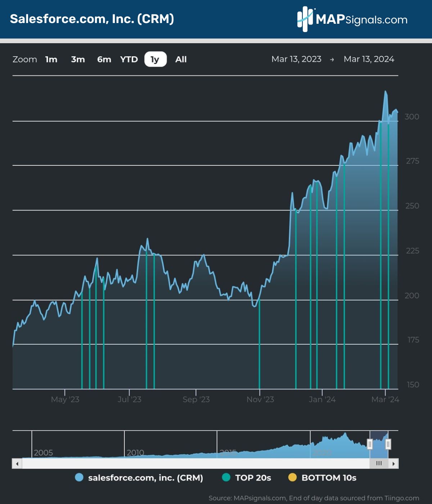Click the 2005 label in the navigator
The height and width of the screenshot is (504, 432).
click(43, 453)
